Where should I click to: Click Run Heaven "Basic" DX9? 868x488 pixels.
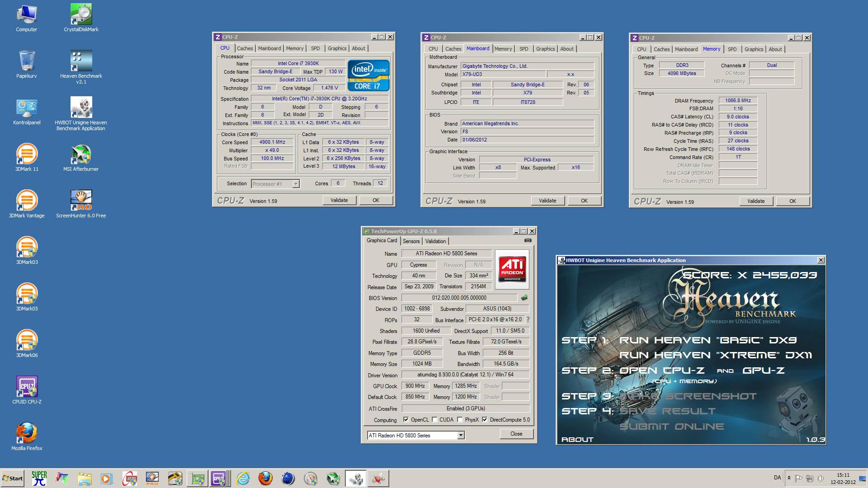click(x=708, y=340)
